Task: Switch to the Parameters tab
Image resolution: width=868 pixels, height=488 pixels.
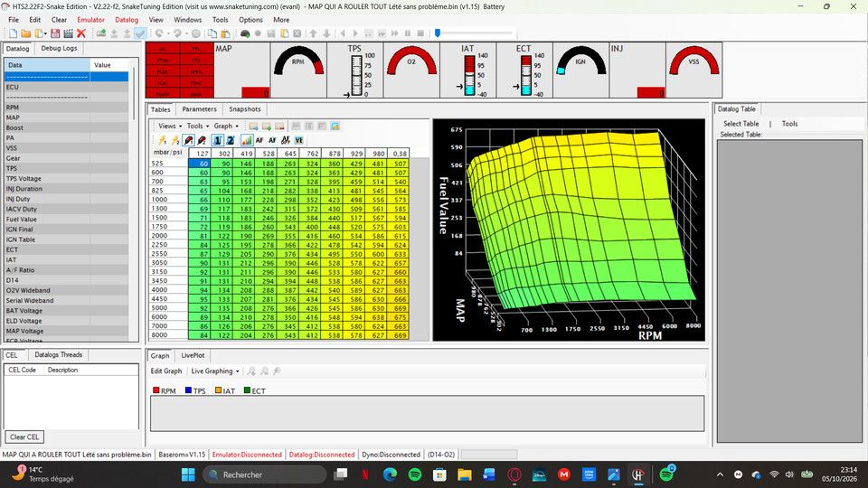Action: click(199, 109)
